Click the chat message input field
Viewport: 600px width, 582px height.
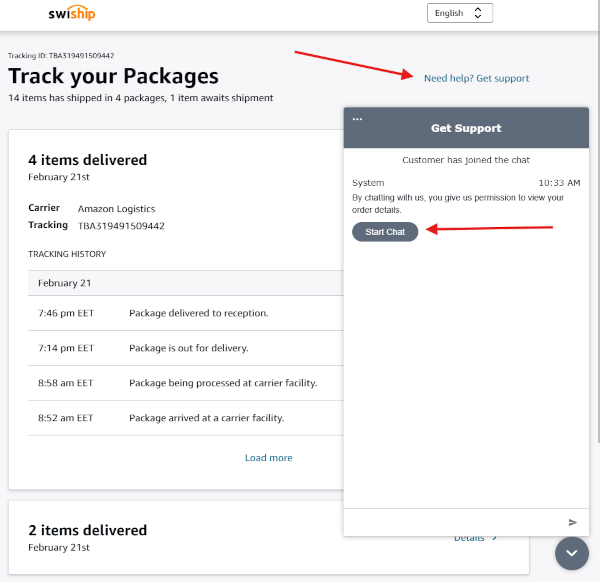[x=452, y=522]
